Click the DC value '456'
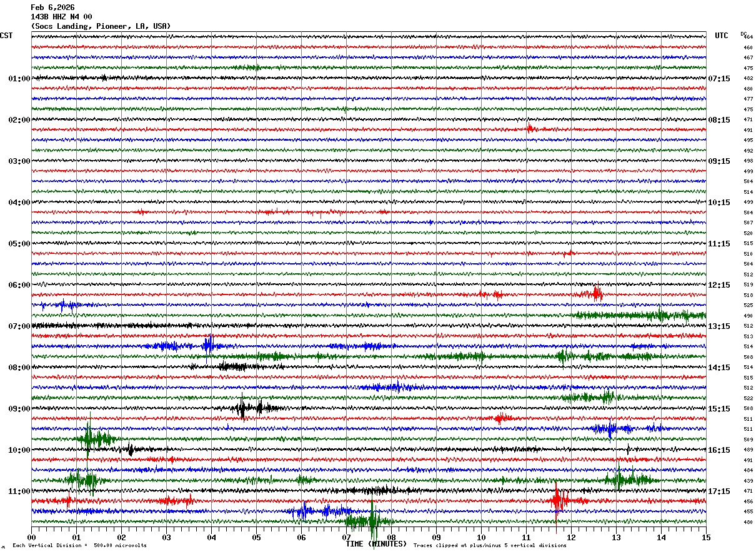 pyautogui.click(x=748, y=501)
